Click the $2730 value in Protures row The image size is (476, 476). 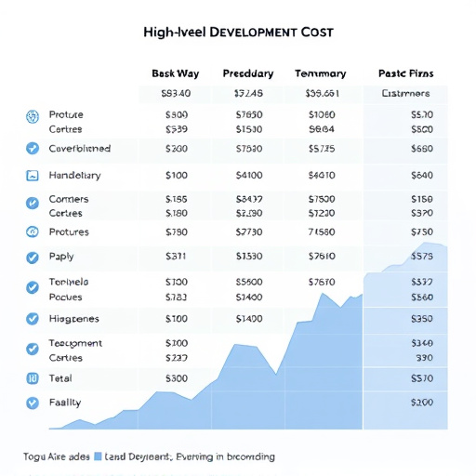(x=249, y=232)
